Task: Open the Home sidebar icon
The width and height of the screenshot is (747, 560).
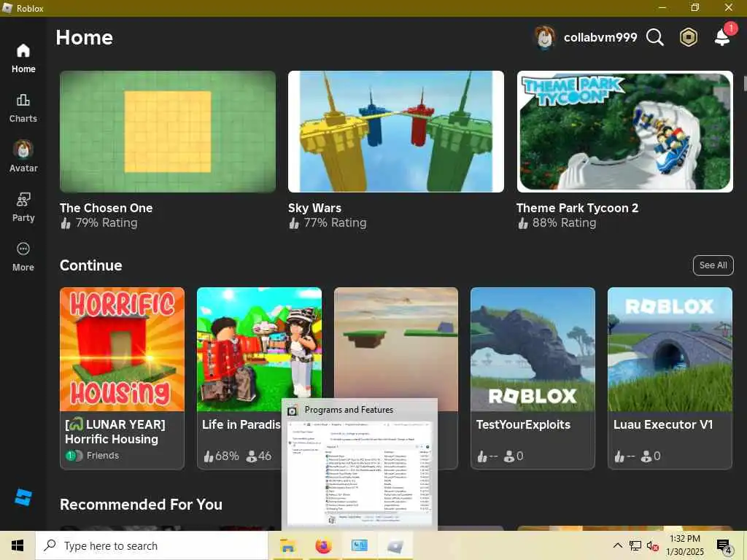Action: tap(23, 58)
